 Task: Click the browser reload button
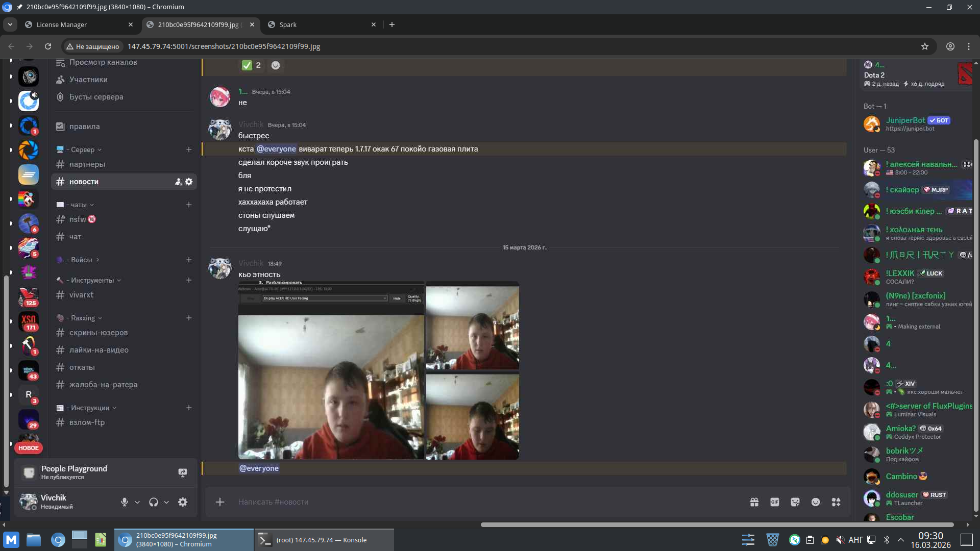tap(48, 46)
